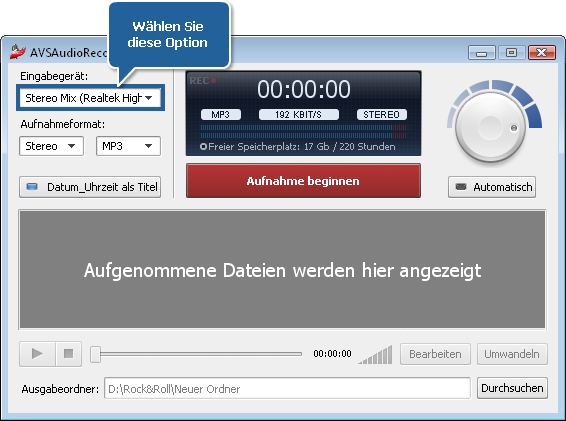Click the Aufnahme beginnen button

pyautogui.click(x=303, y=181)
